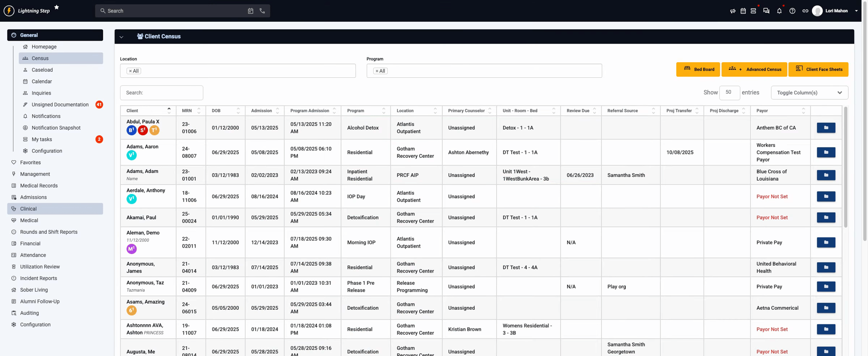
Task: Click the Bed Board button
Action: coord(698,70)
